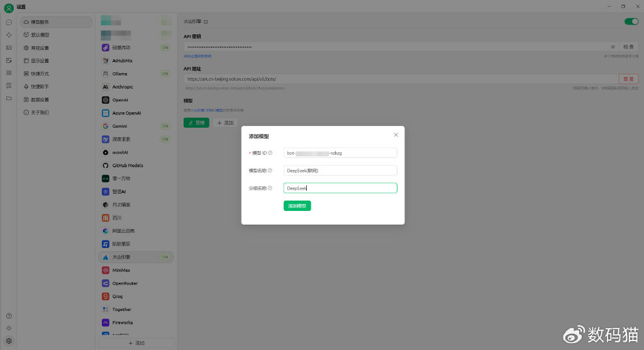
Task: Open the files folder icon in sidebar
Action: pyautogui.click(x=9, y=99)
